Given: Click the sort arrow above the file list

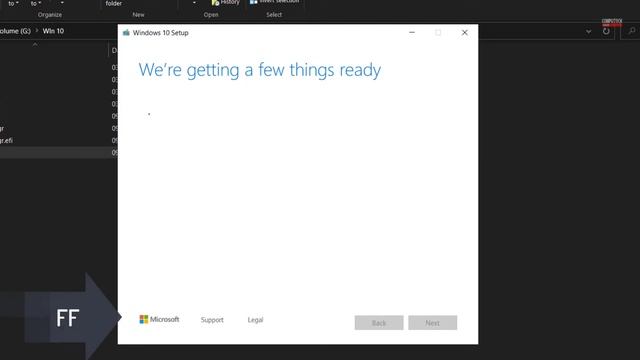Looking at the screenshot, I should [x=35, y=44].
